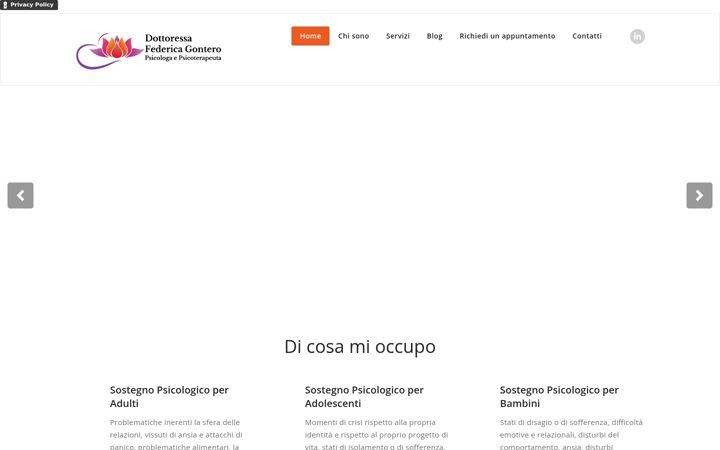Click the Adulti description paragraph
The height and width of the screenshot is (450, 720).
[176, 434]
